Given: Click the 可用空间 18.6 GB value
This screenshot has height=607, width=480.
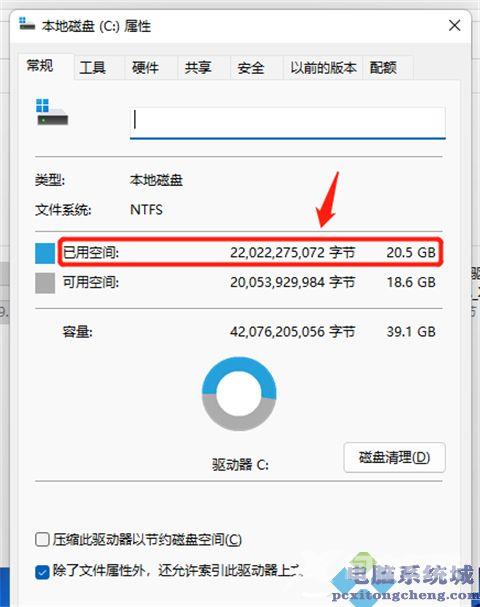Looking at the screenshot, I should coord(411,282).
